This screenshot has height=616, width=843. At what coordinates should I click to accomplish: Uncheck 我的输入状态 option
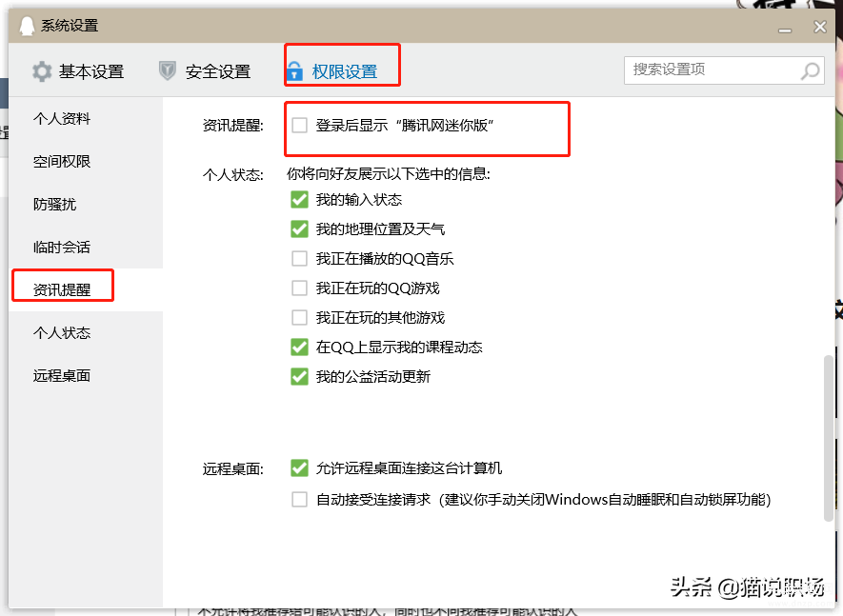click(x=300, y=200)
